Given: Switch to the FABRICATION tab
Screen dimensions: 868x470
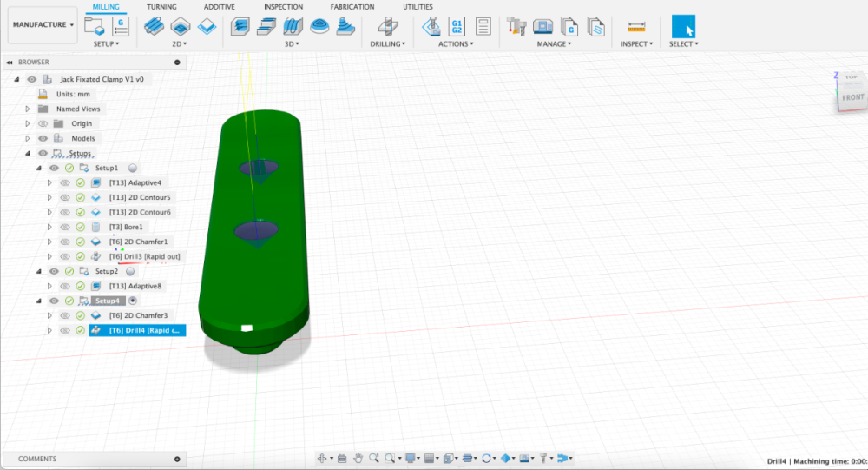Looking at the screenshot, I should tap(352, 7).
